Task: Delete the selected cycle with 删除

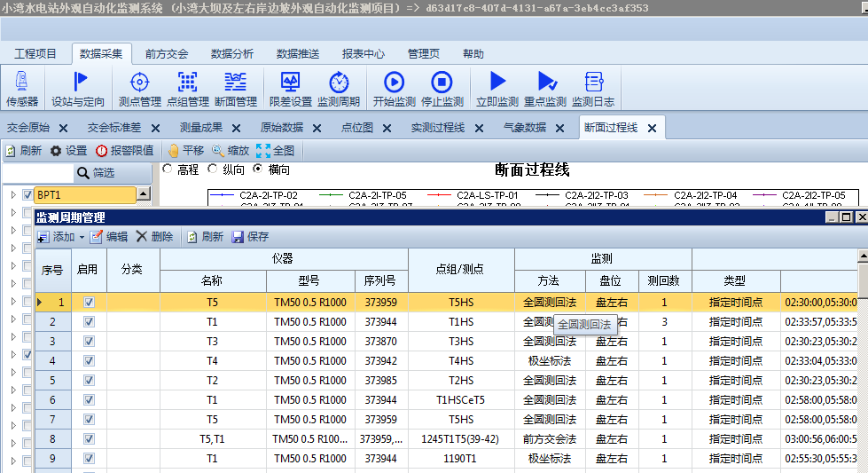Action: tap(155, 237)
